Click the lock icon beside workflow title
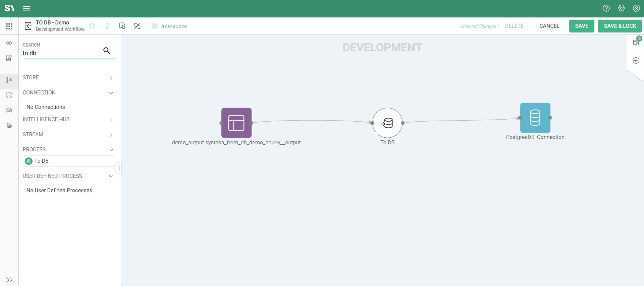This screenshot has width=644, height=286. tap(107, 26)
